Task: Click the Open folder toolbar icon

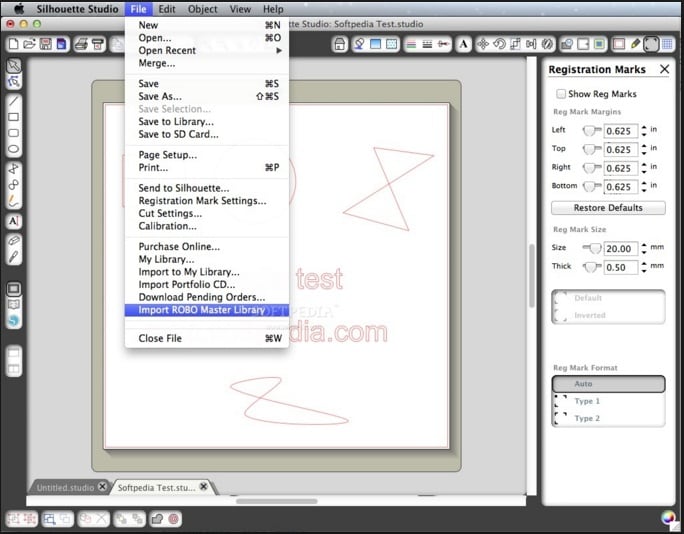Action: point(29,44)
